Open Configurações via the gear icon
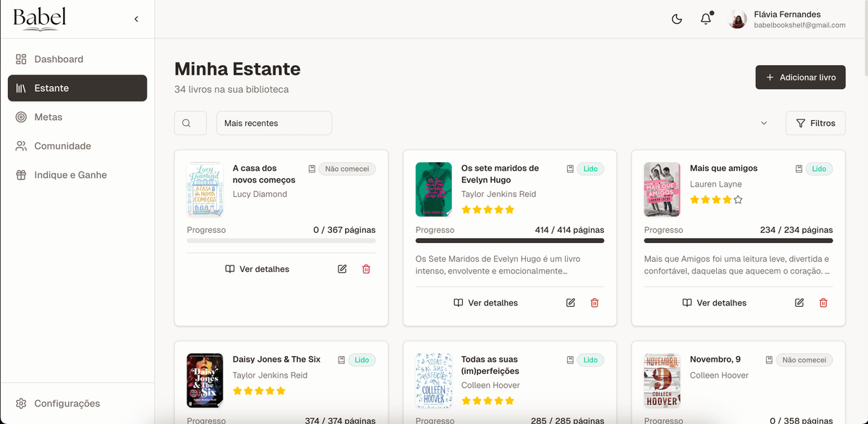 pos(21,403)
